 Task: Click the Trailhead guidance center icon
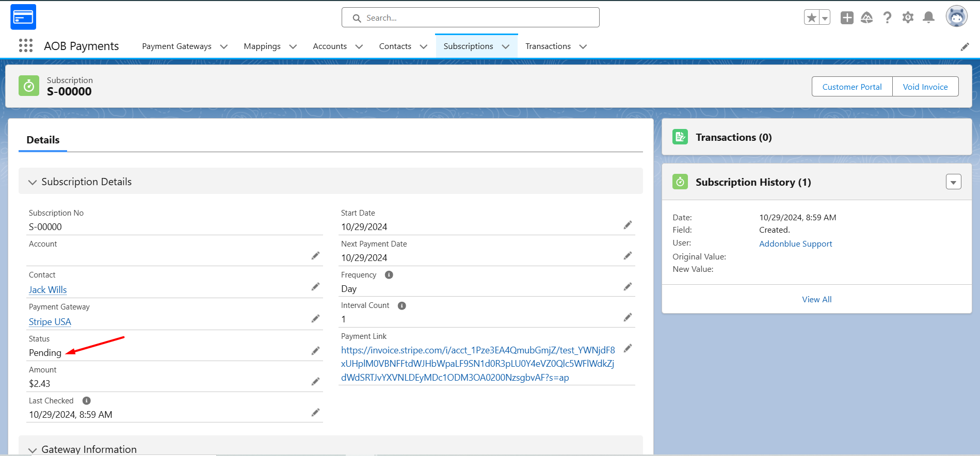[867, 18]
